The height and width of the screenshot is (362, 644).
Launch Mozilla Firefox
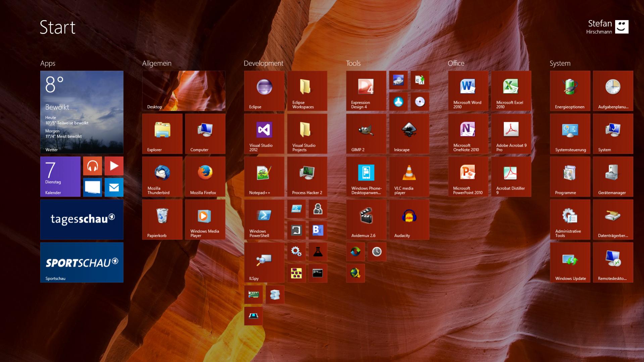coord(205,176)
